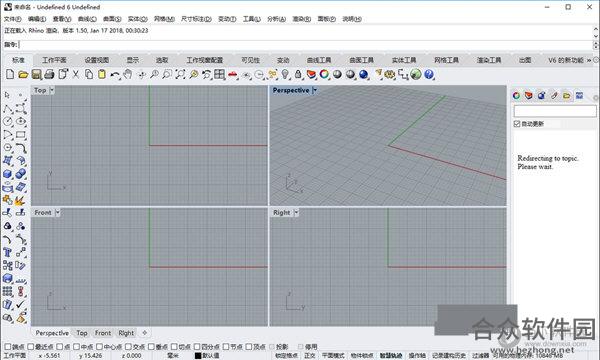Click the blue Help question mark icon
Viewport: 600px width, 360px height.
(429, 74)
